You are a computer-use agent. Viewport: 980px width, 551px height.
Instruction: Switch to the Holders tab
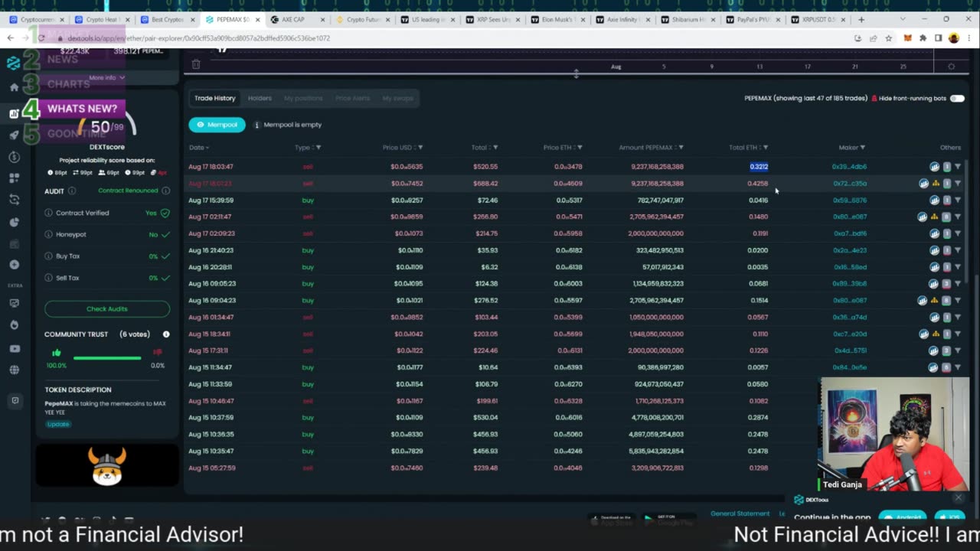click(260, 98)
